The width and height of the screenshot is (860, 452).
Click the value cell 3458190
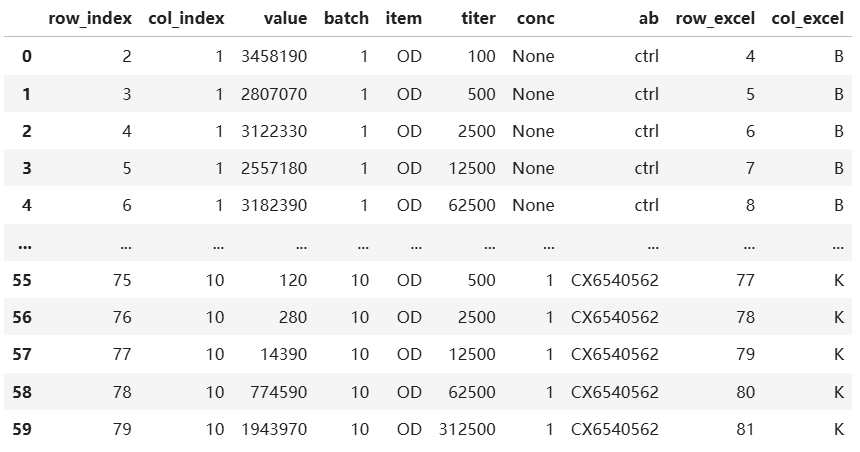coord(274,56)
